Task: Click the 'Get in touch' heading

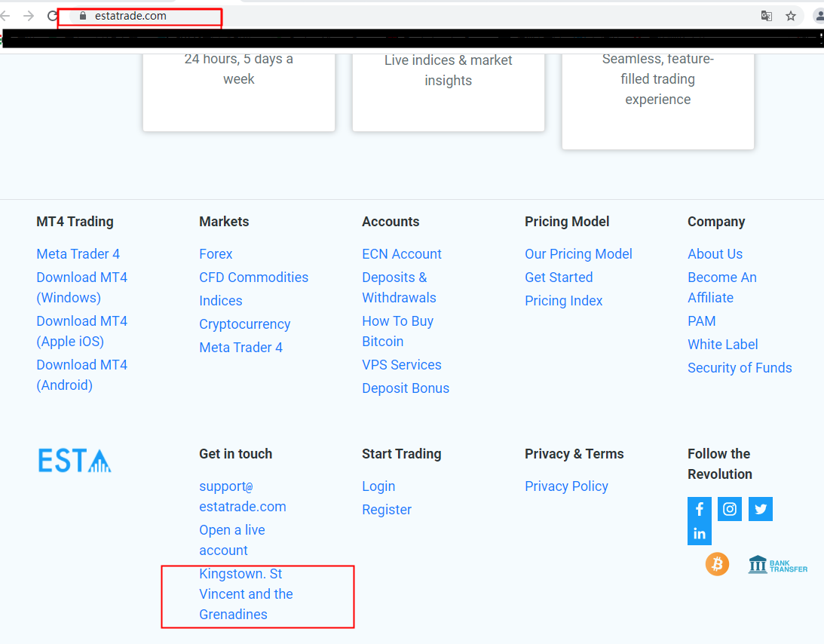Action: [235, 454]
